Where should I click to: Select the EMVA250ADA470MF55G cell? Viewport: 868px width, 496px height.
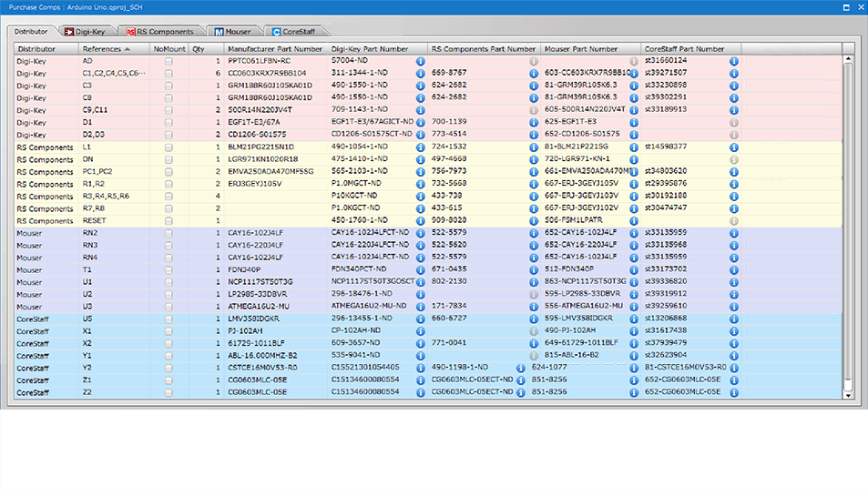[x=276, y=172]
